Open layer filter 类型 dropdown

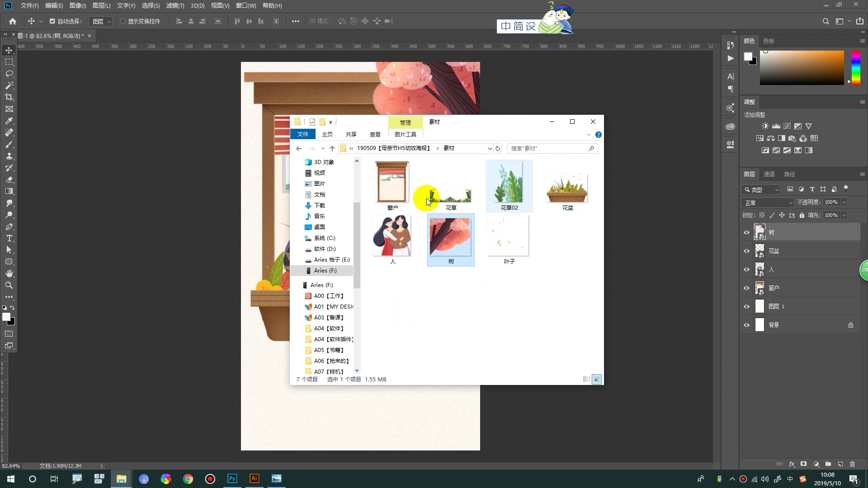(x=761, y=189)
